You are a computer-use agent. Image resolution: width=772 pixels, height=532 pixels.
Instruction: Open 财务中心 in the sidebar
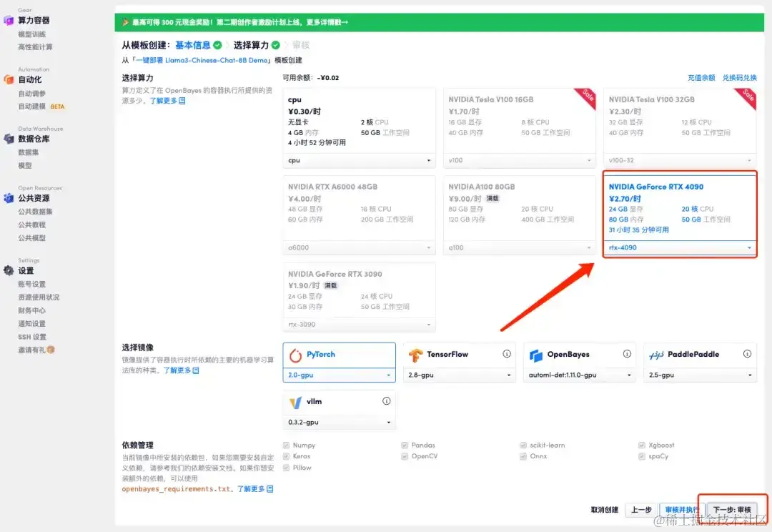click(x=32, y=310)
